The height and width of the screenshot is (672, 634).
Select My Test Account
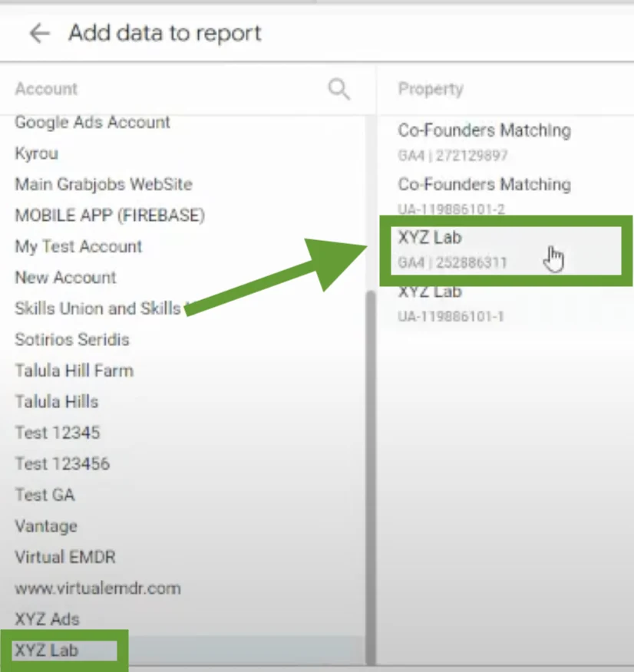click(78, 247)
